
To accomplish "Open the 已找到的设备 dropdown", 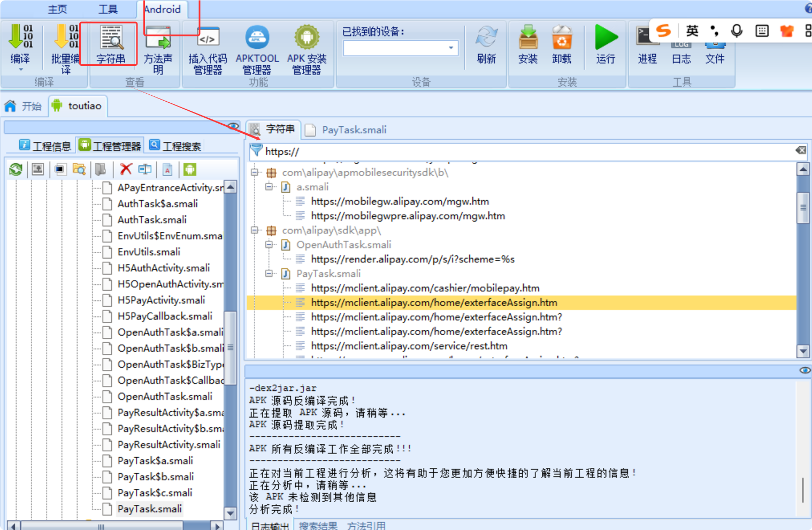I will (451, 48).
